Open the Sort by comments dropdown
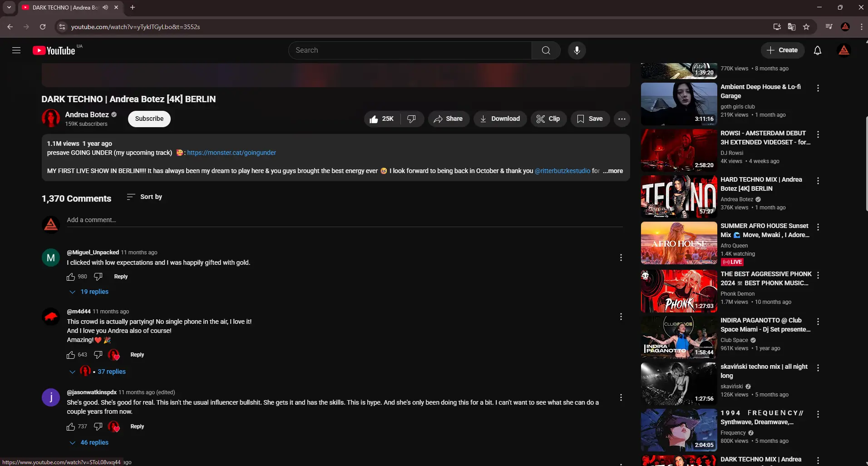Image resolution: width=868 pixels, height=466 pixels. click(145, 197)
